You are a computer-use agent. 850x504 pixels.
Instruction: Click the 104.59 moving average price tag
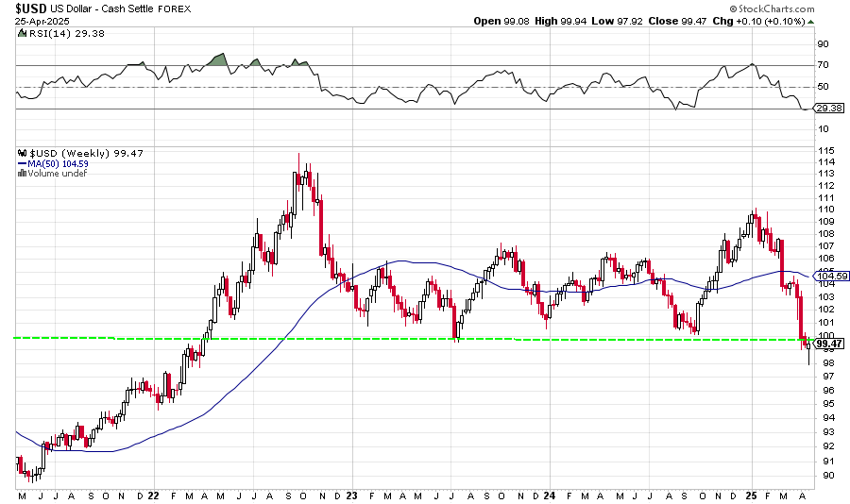(828, 276)
